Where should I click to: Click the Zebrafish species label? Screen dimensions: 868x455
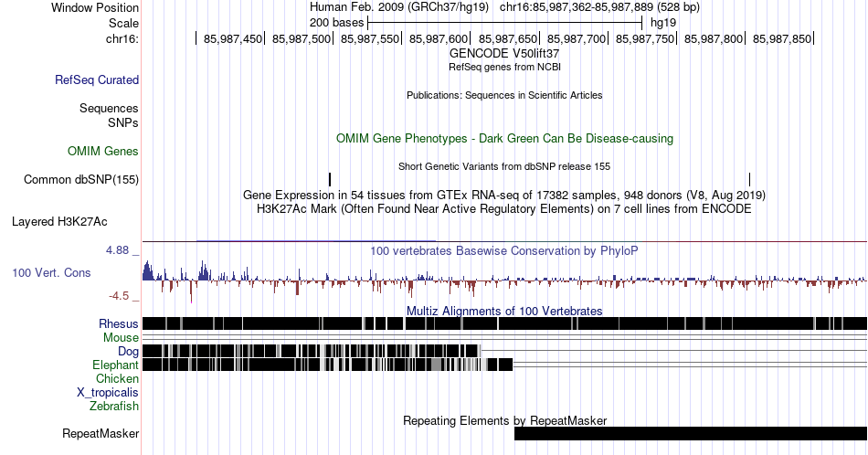pyautogui.click(x=114, y=406)
